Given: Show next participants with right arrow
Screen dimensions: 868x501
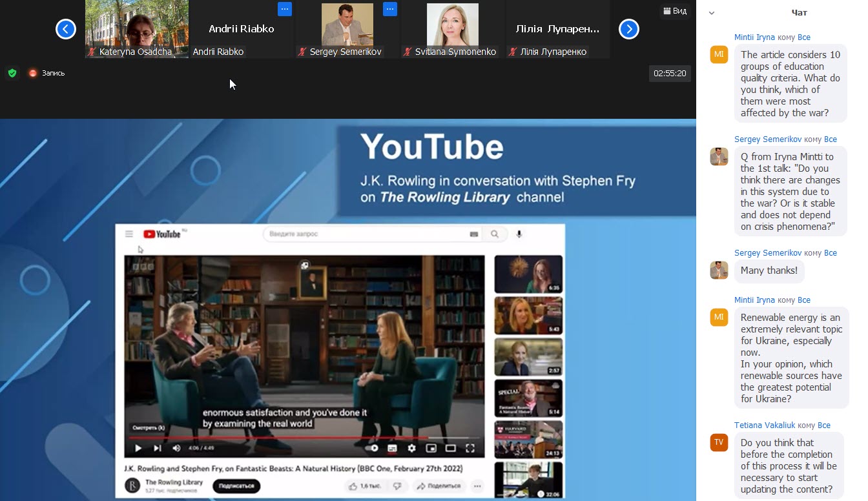Looking at the screenshot, I should pos(628,29).
